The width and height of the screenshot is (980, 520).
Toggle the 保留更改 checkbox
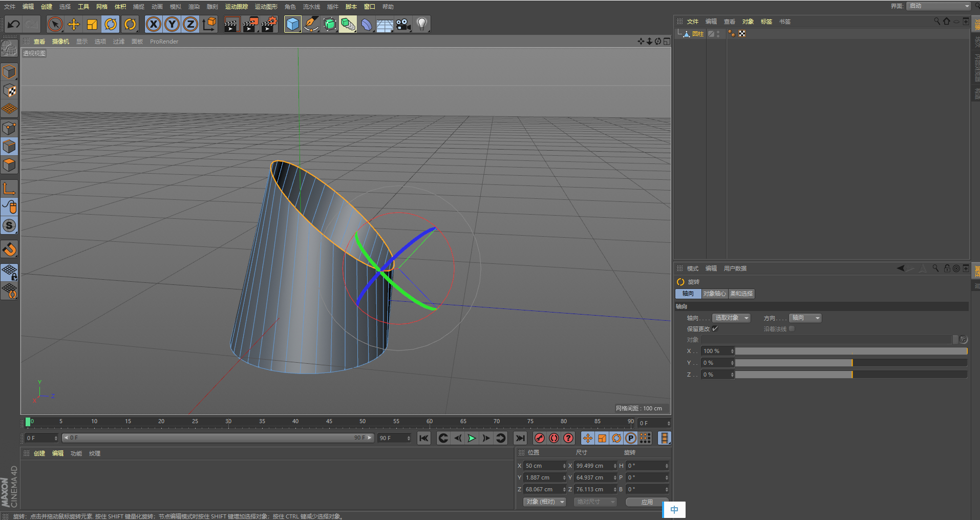[715, 329]
